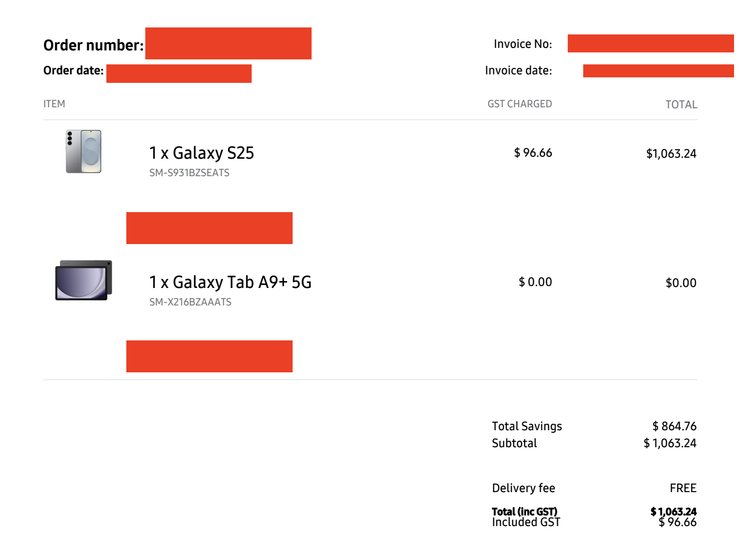Click the $1,063.24 total for Galaxy S25
The image size is (756, 560).
point(671,154)
